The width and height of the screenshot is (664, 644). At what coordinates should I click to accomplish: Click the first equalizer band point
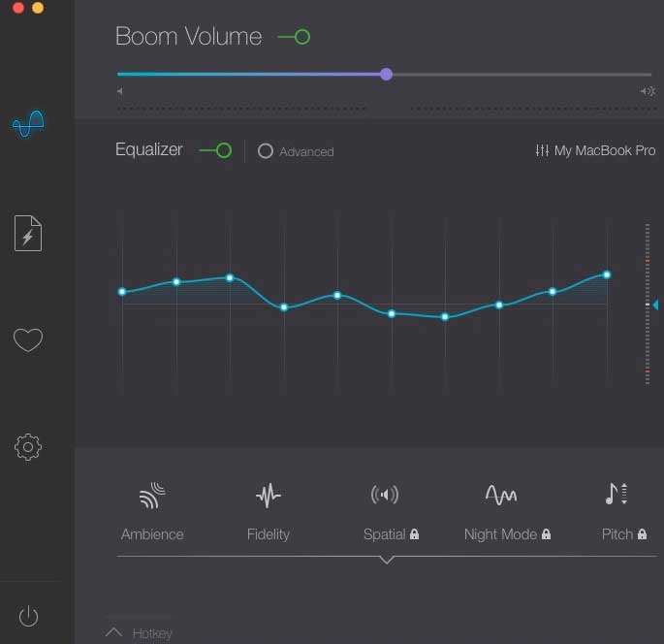(122, 292)
